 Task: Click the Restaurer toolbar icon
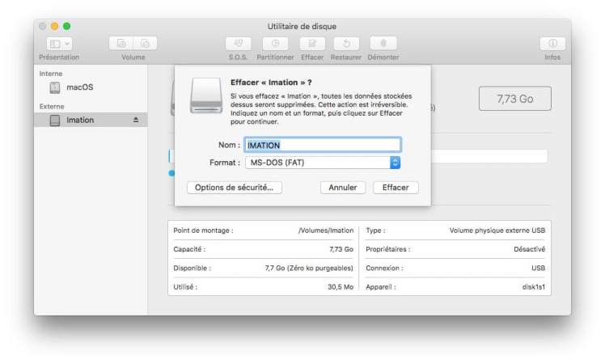coord(346,43)
